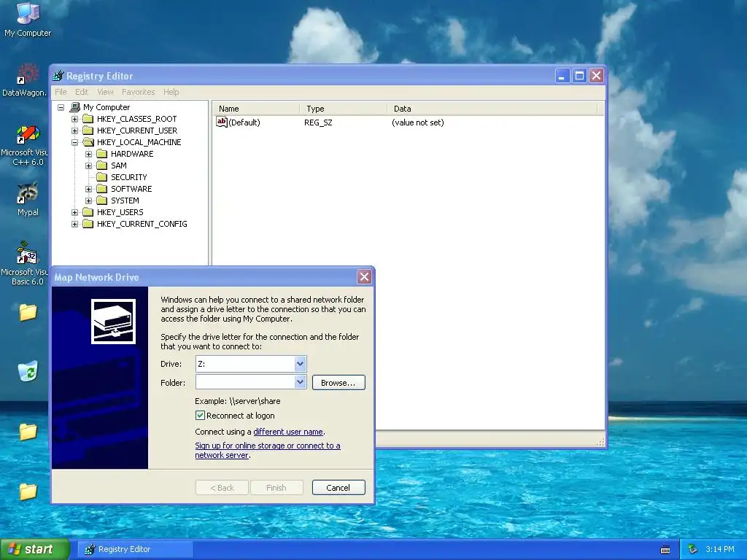This screenshot has width=747, height=560.
Task: Toggle Reconnect at logon checkbox
Action: click(x=200, y=415)
